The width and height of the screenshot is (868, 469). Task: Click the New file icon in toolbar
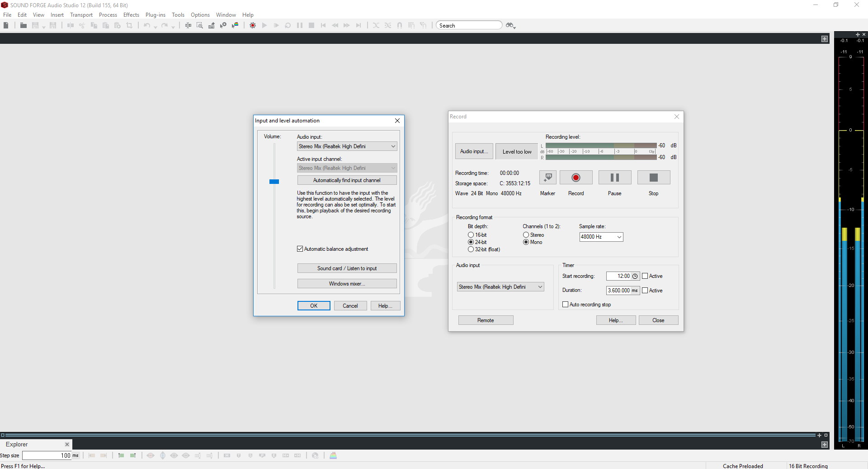(x=6, y=25)
